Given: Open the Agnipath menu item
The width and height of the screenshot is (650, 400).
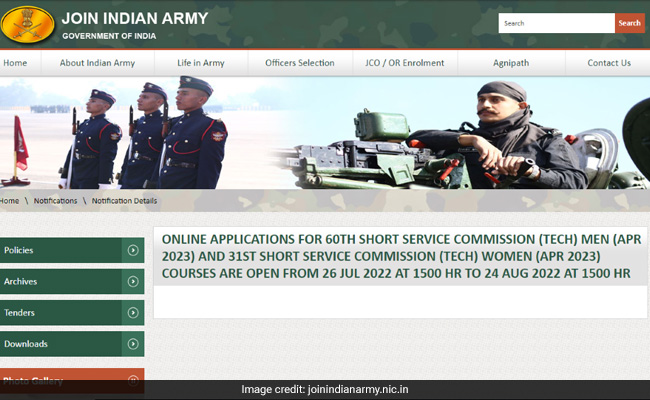Looking at the screenshot, I should coord(511,63).
